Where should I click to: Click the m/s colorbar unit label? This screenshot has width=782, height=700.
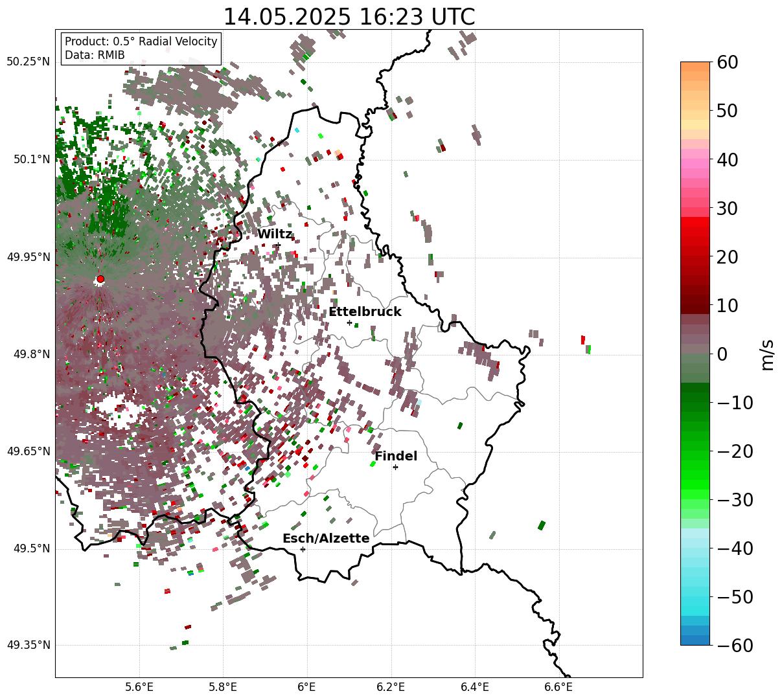tap(768, 354)
